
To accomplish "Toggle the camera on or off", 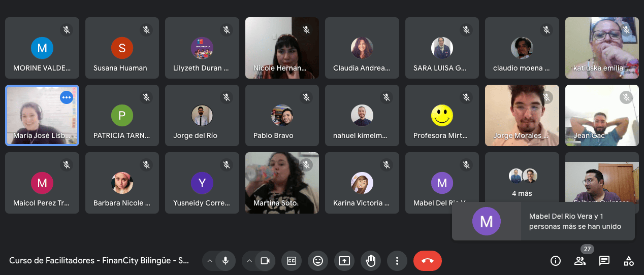I will (x=265, y=261).
